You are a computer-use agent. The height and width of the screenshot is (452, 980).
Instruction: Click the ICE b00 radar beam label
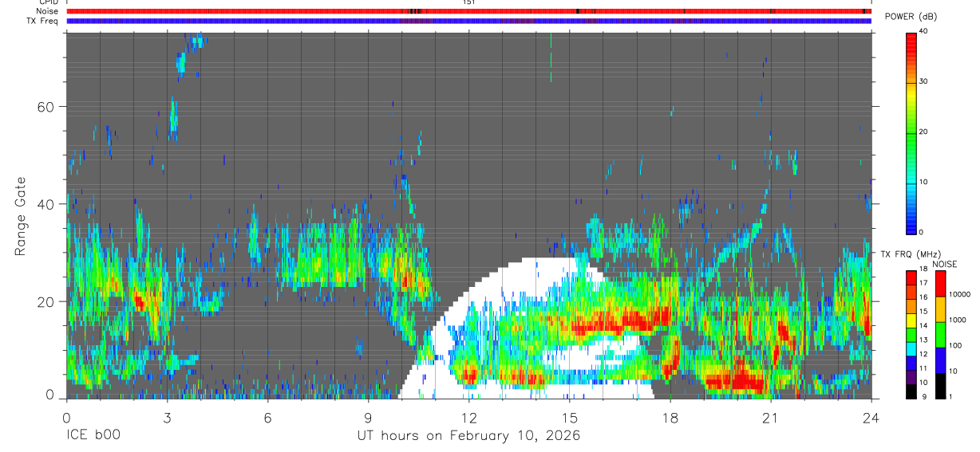pos(93,436)
